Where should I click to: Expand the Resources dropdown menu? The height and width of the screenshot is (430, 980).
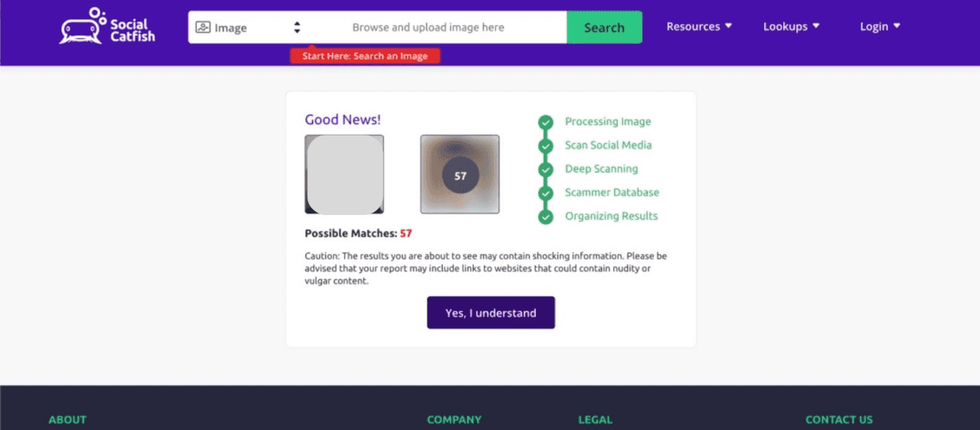699,26
